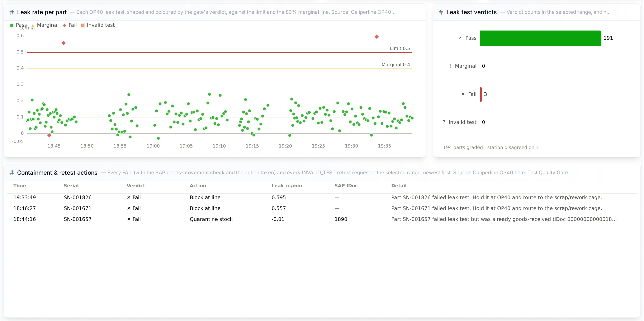This screenshot has width=644, height=321.
Task: Click the Leak cc/min column header
Action: (287, 186)
